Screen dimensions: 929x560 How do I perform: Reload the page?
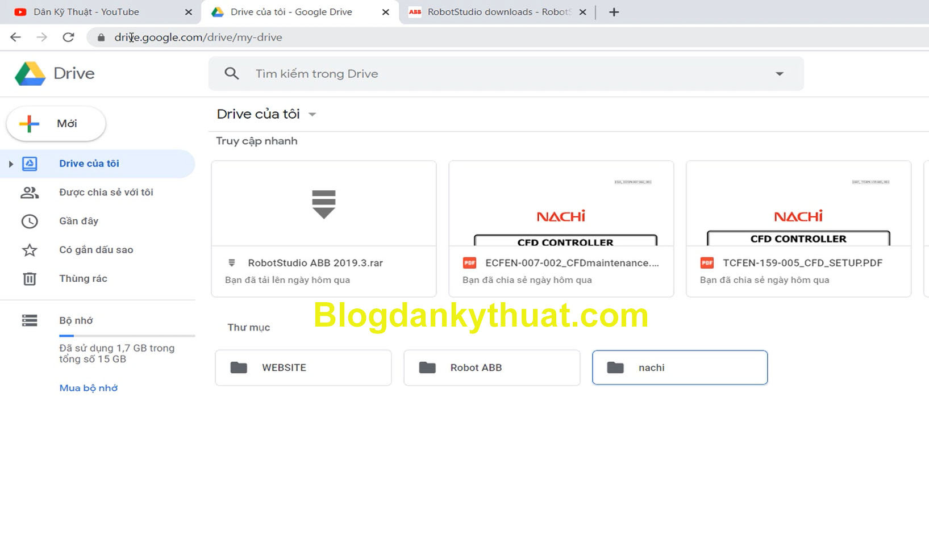pos(68,37)
